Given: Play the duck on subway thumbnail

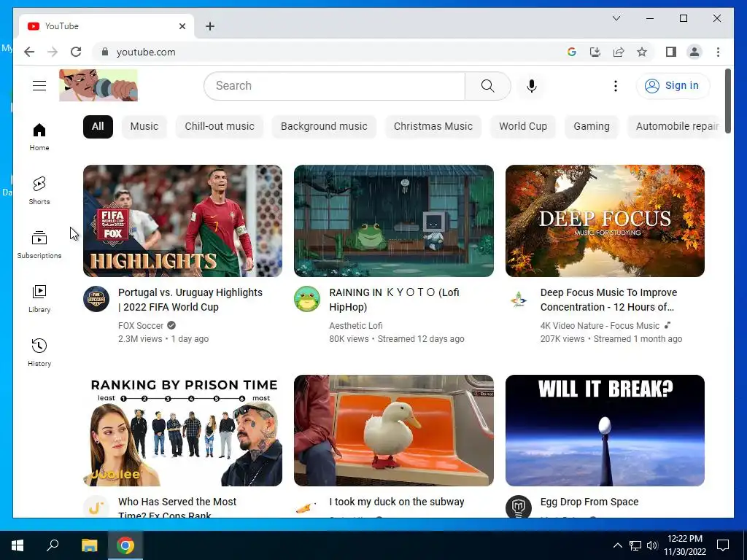Looking at the screenshot, I should 393,430.
